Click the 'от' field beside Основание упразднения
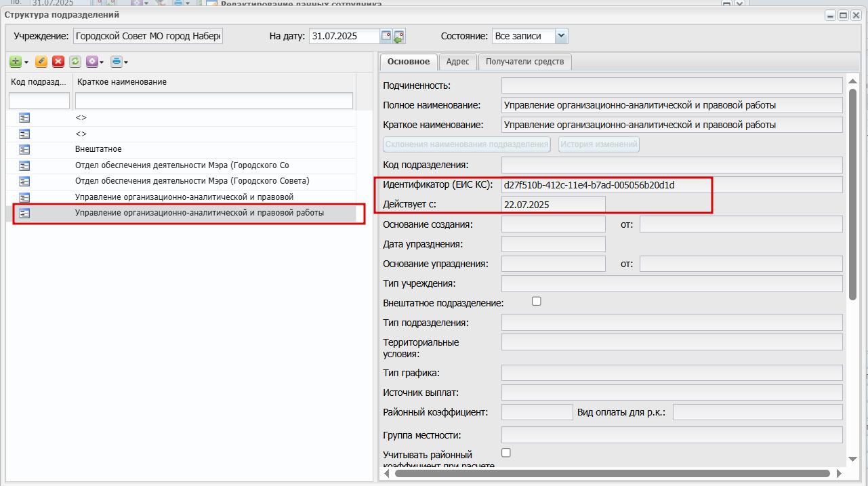The height and width of the screenshot is (486, 868). click(x=741, y=264)
